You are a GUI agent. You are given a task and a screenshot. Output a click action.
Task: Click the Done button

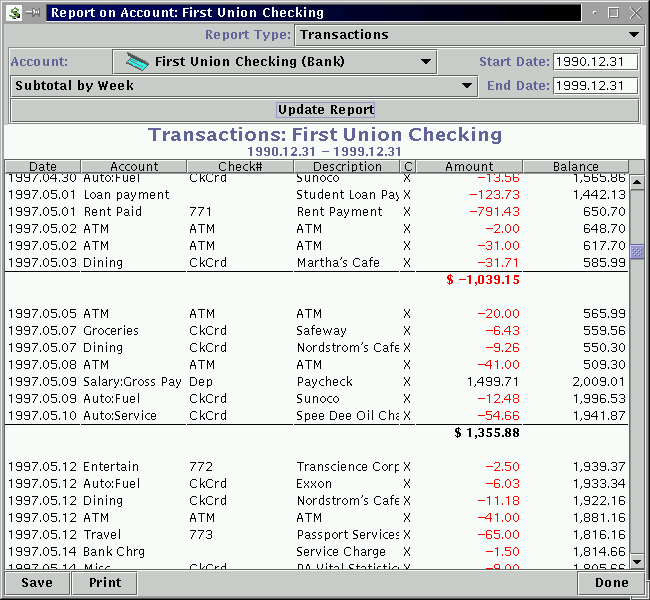[611, 583]
